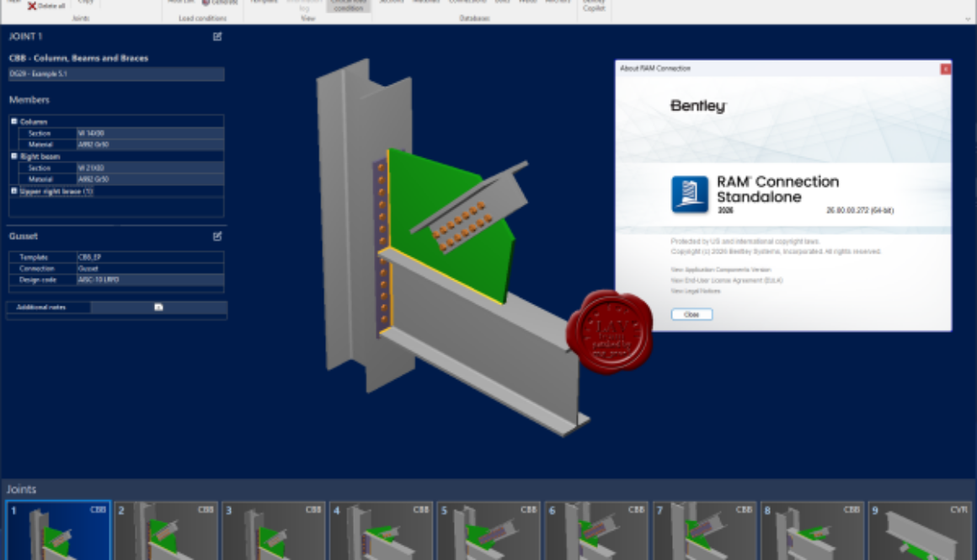Viewport: 977px width, 560px height.
Task: Open the View Legal Notices link
Action: tap(696, 291)
